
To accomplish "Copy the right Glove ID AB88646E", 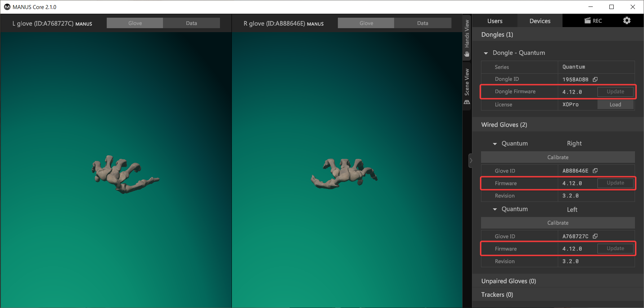I will [x=595, y=171].
